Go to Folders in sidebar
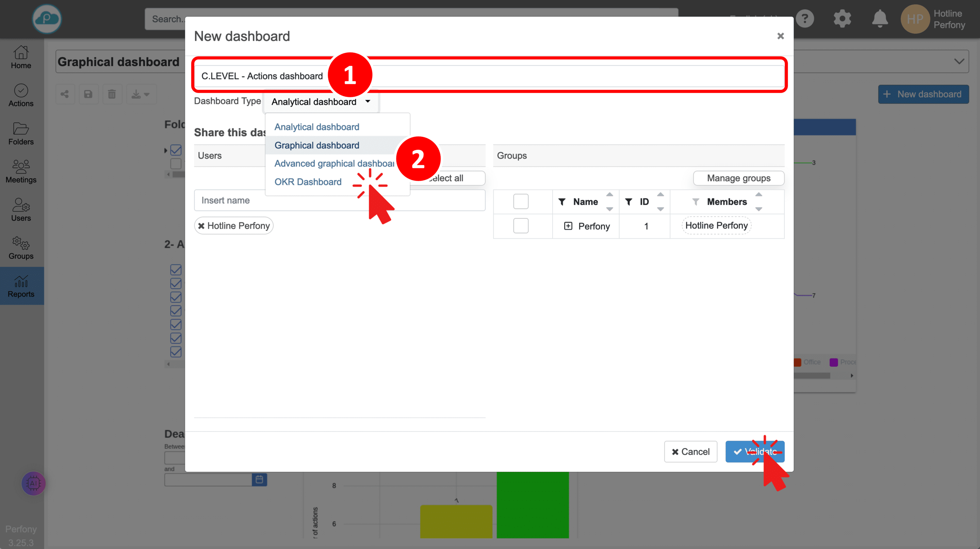Viewport: 980px width, 549px height. coord(21,133)
